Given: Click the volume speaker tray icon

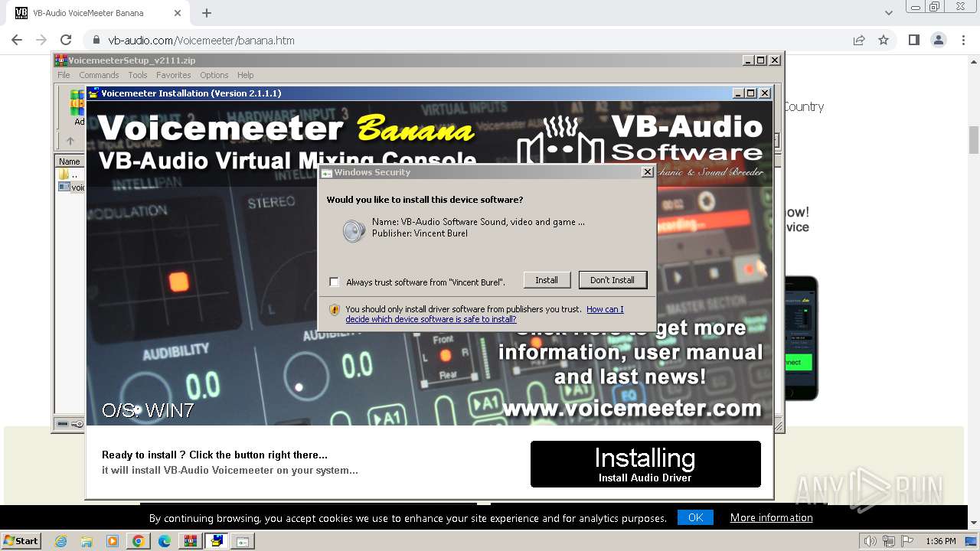Looking at the screenshot, I should click(x=871, y=541).
